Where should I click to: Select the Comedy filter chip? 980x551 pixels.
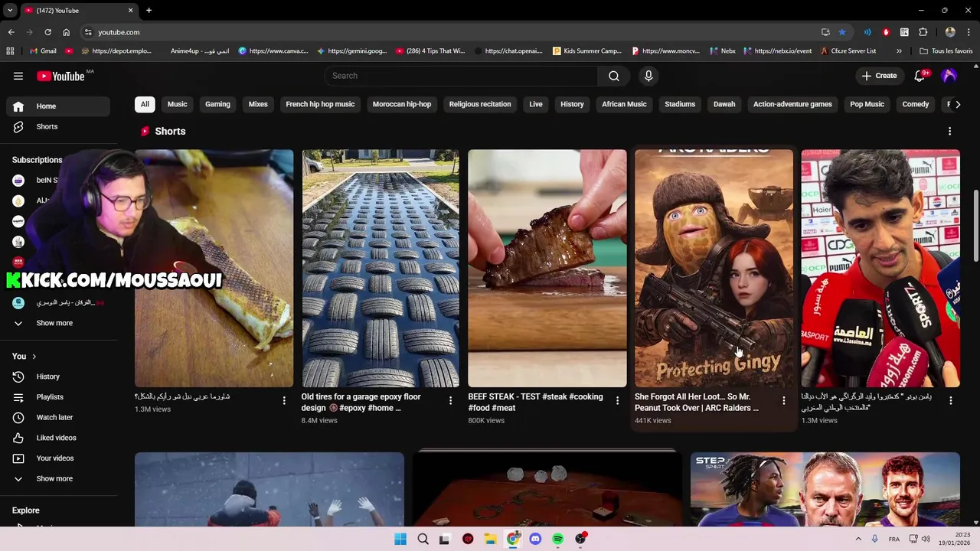[916, 104]
